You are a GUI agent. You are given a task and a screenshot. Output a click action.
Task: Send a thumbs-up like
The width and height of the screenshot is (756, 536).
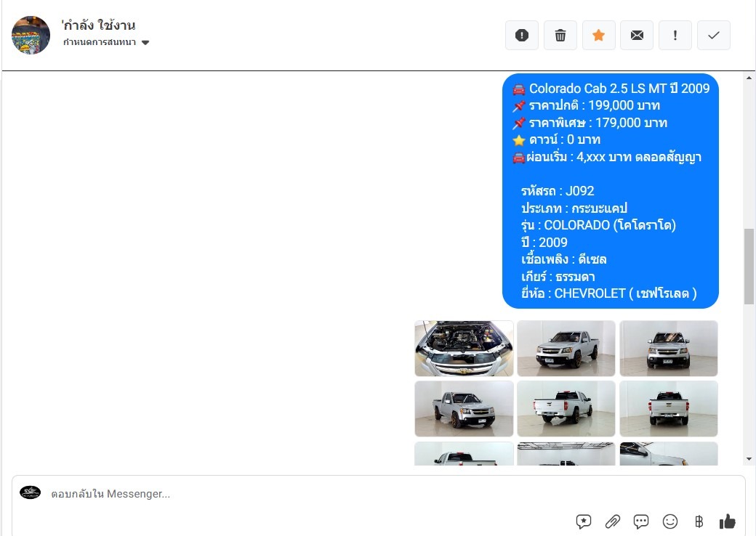point(727,521)
